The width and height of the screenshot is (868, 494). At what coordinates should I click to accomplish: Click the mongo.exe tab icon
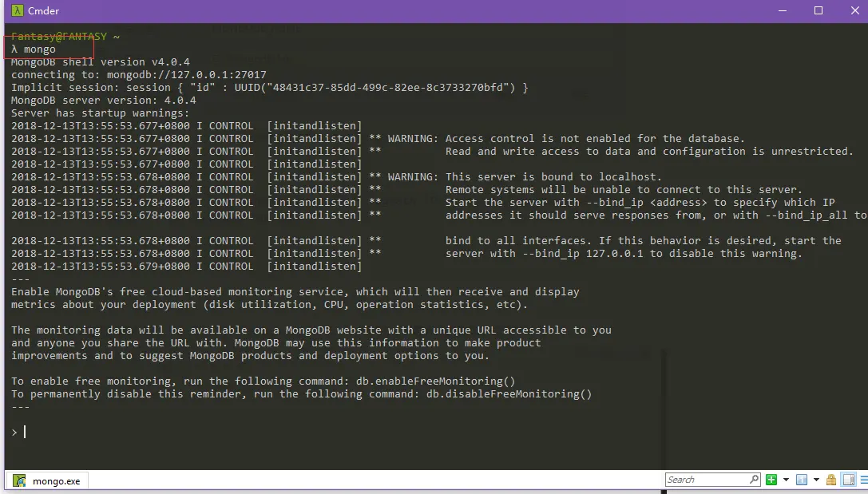point(19,480)
